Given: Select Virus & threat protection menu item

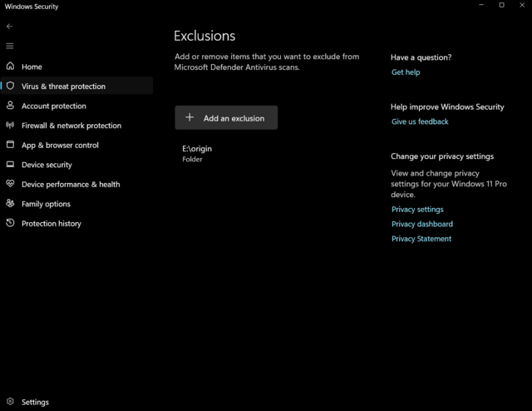Looking at the screenshot, I should point(76,86).
